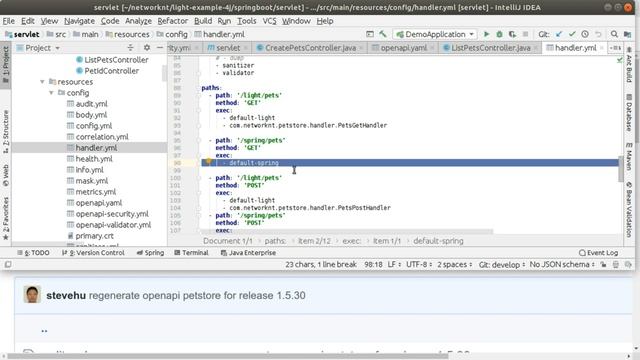
Task: Change 2 spaces indent setting
Action: click(x=454, y=264)
